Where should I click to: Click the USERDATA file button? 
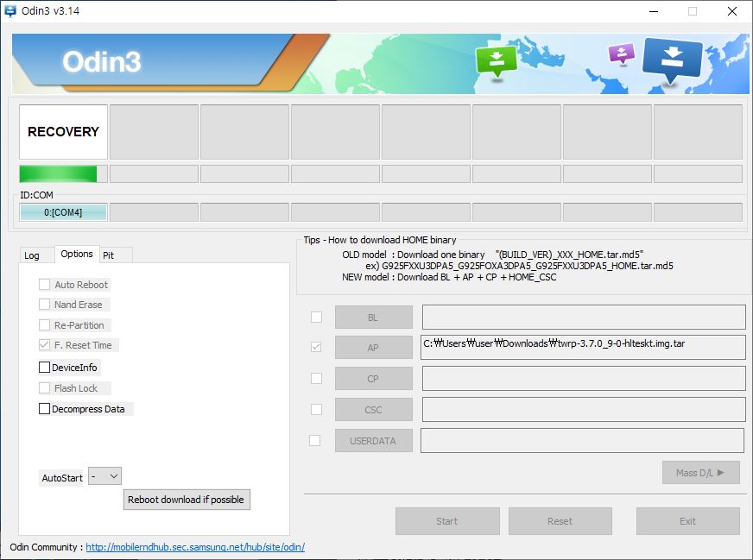point(374,441)
